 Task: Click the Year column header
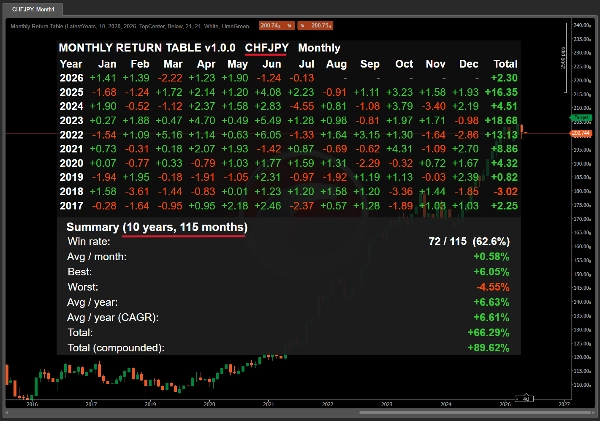point(71,64)
